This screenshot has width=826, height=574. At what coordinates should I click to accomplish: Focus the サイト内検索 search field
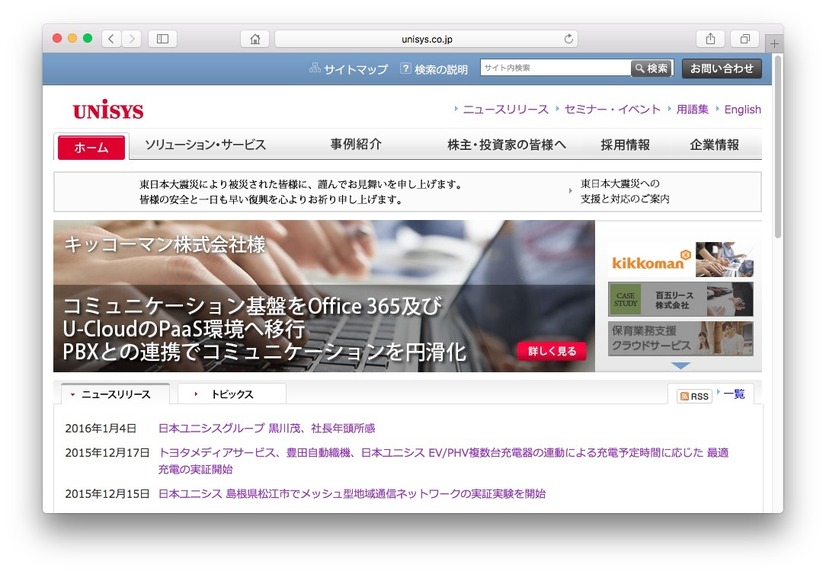click(x=555, y=68)
